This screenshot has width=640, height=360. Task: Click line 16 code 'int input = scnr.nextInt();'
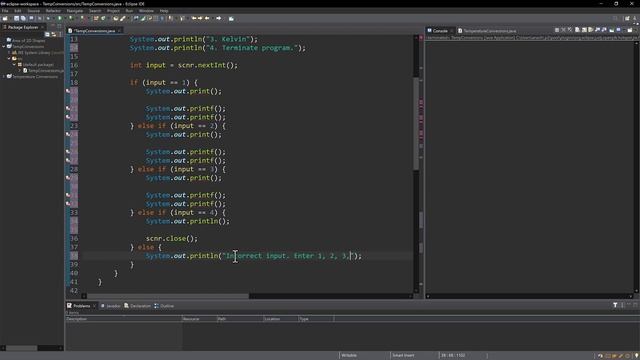(x=184, y=65)
